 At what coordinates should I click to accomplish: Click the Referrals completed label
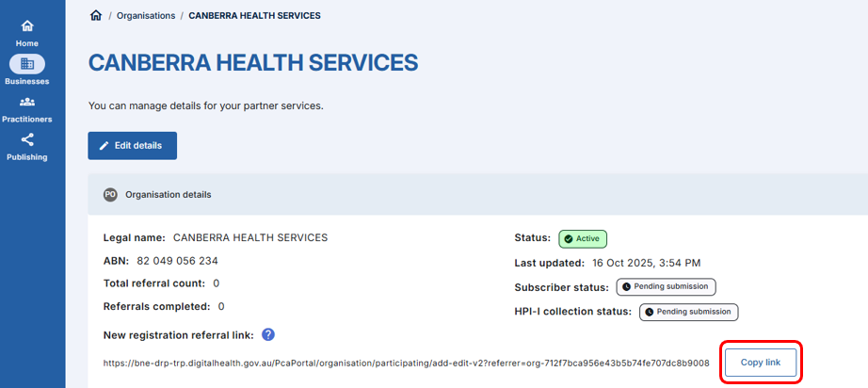click(x=156, y=306)
